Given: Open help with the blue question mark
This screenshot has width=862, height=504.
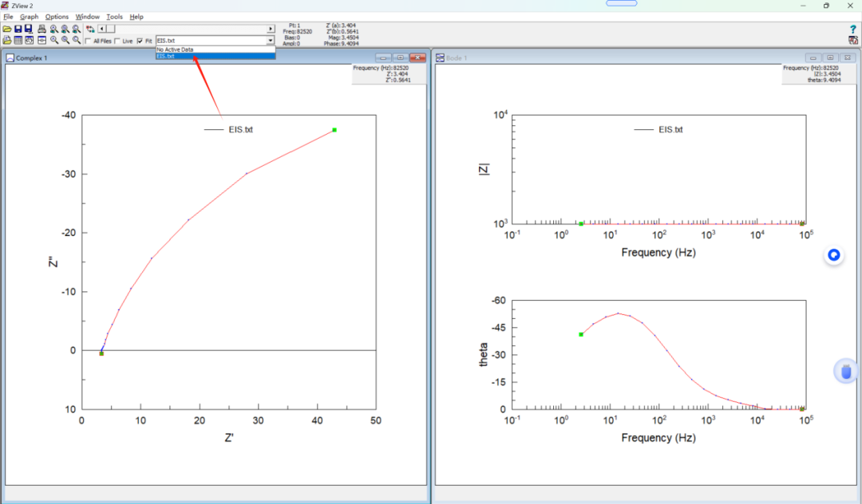Looking at the screenshot, I should [x=852, y=29].
